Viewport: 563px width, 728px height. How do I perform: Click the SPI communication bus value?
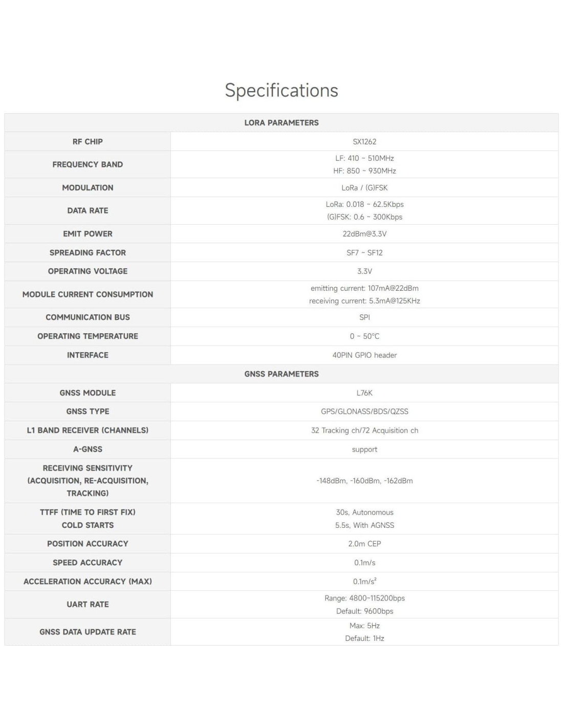coord(364,317)
